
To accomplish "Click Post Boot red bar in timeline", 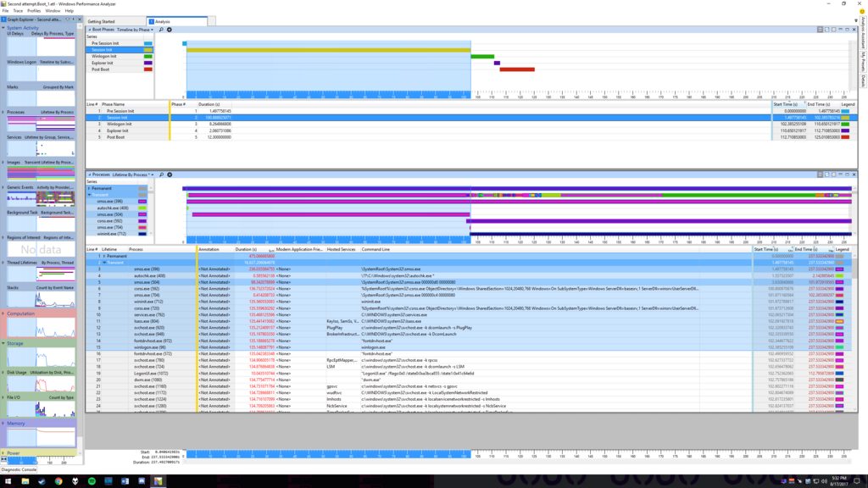I will (x=517, y=69).
